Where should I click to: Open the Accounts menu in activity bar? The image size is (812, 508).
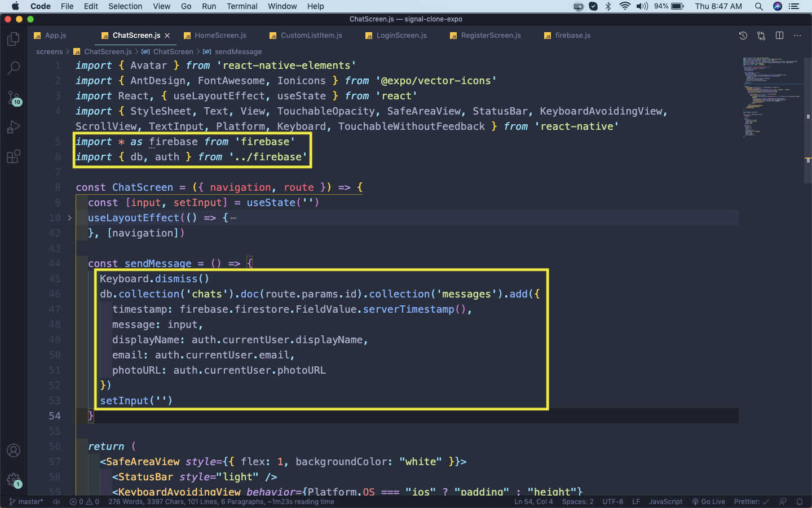(x=14, y=450)
